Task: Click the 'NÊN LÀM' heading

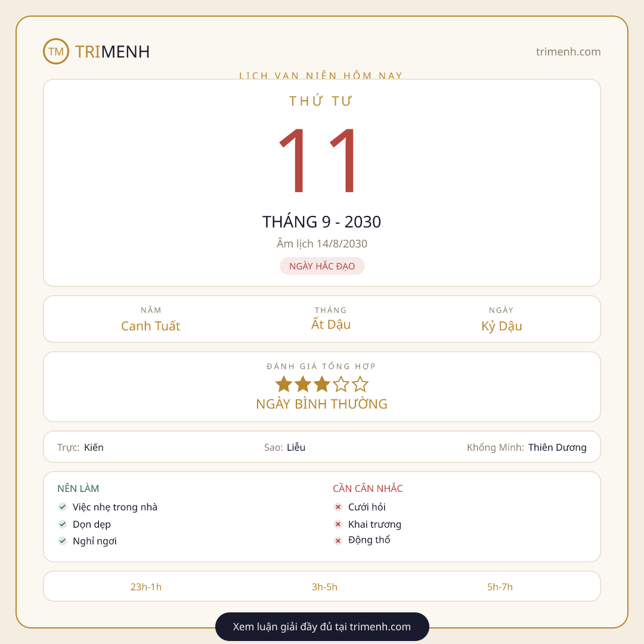Action: click(78, 488)
